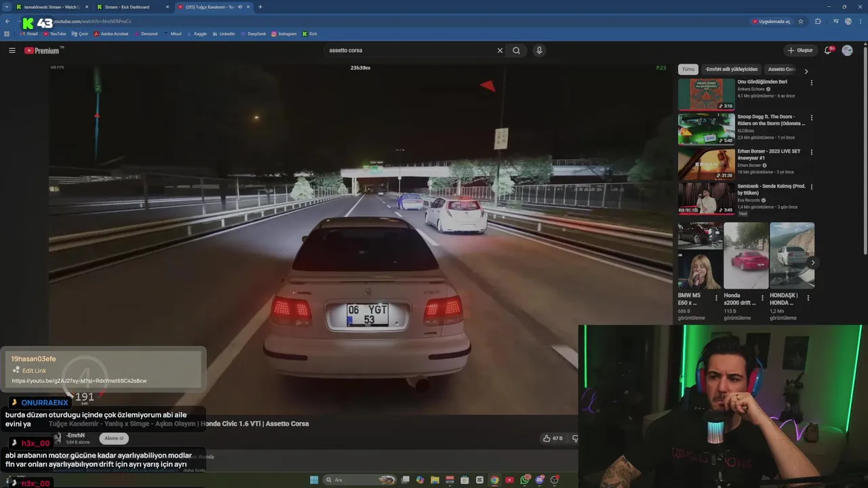This screenshot has height=488, width=868.
Task: Open the browser extensions puzzle icon
Action: (818, 21)
